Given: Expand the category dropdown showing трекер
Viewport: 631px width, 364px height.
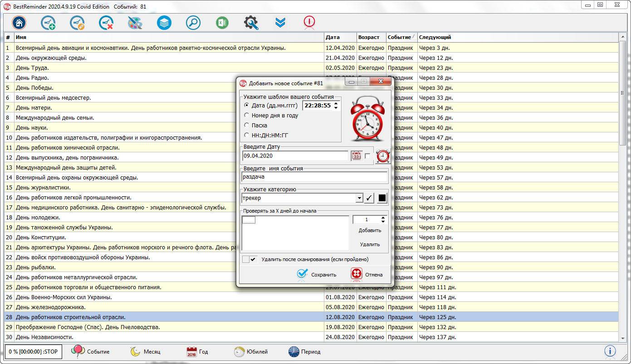Looking at the screenshot, I should 359,198.
